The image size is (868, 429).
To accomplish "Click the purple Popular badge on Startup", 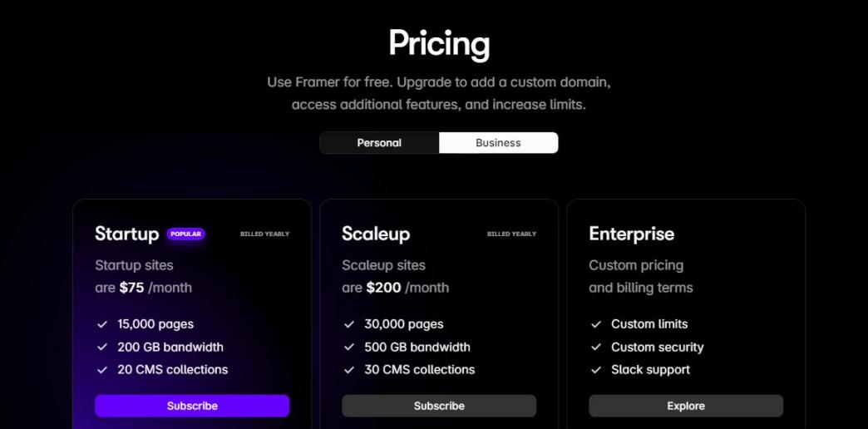I will pyautogui.click(x=185, y=234).
